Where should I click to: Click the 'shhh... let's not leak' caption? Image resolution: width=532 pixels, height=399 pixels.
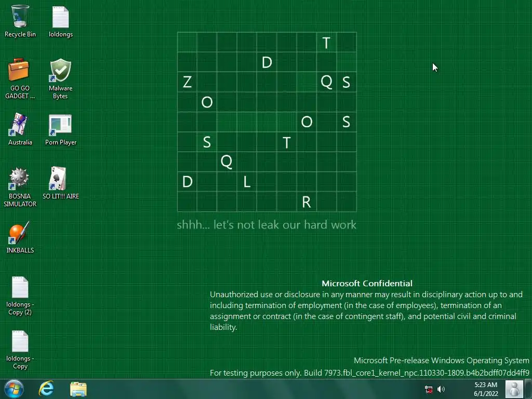pos(267,224)
